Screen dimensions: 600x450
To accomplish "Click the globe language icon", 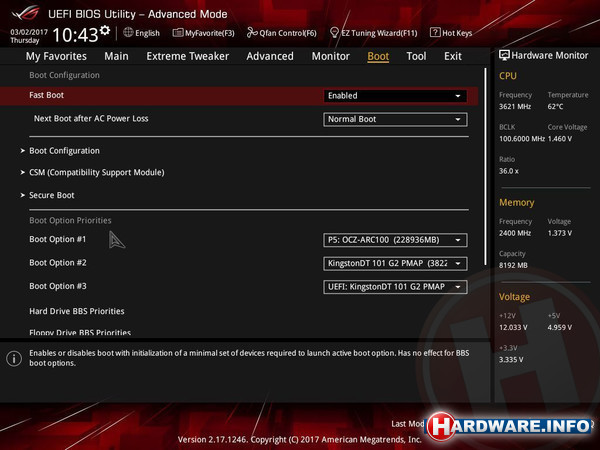I will click(x=128, y=33).
